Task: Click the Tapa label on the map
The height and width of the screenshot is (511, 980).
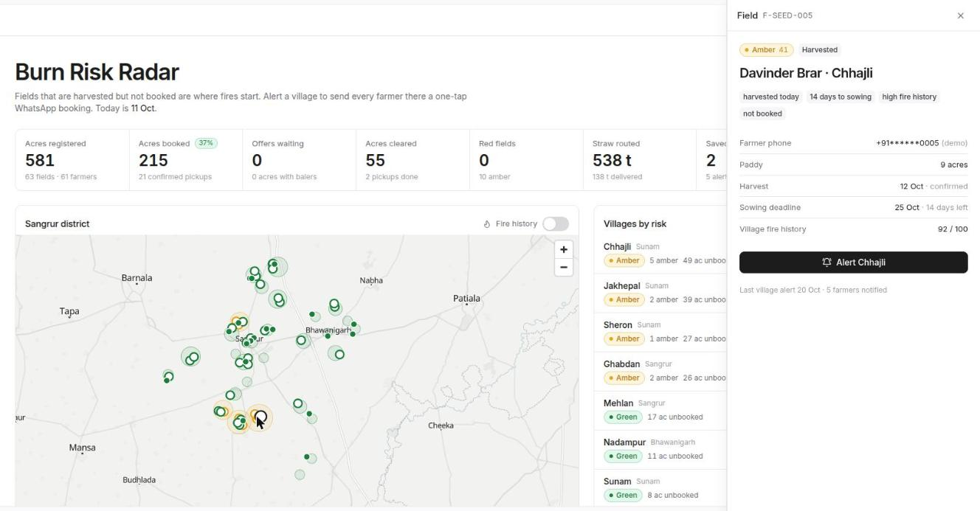Action: click(69, 311)
